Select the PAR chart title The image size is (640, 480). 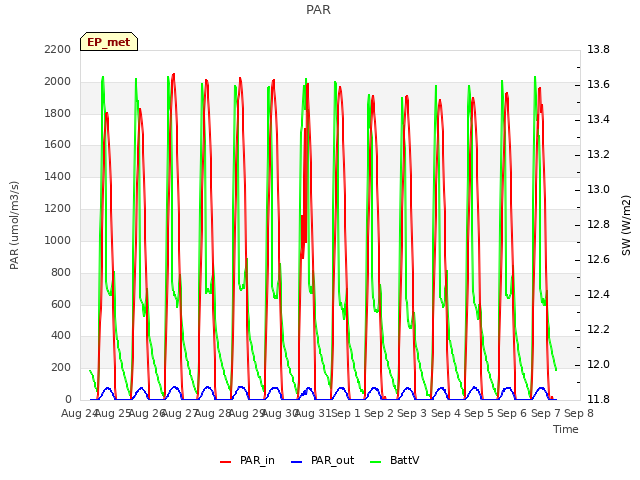point(318,10)
